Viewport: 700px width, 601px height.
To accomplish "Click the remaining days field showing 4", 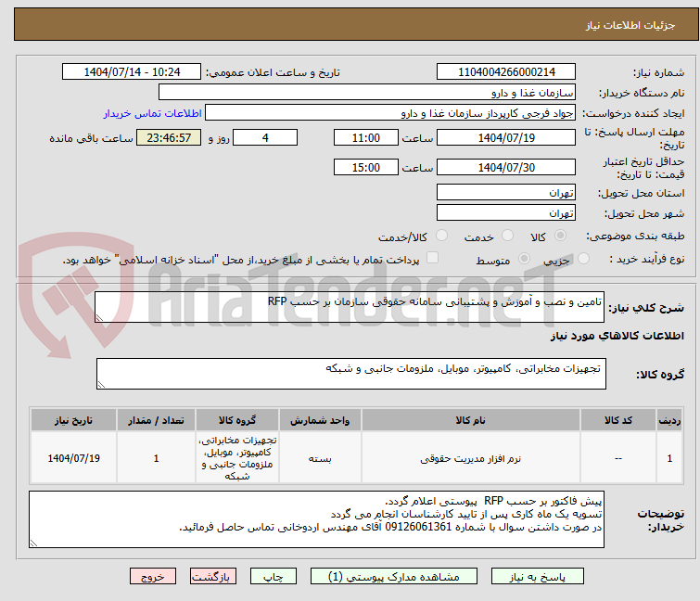I will [x=265, y=137].
